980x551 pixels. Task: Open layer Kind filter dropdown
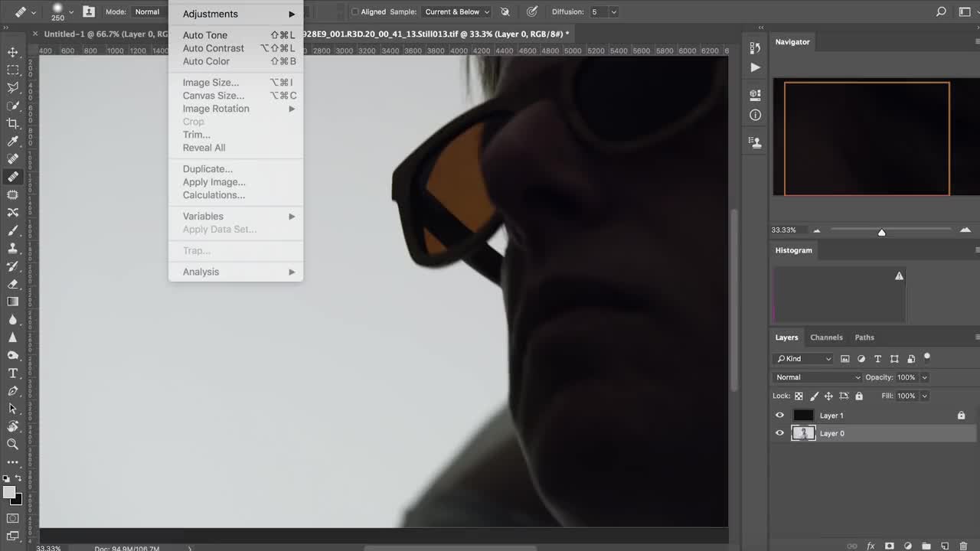803,358
